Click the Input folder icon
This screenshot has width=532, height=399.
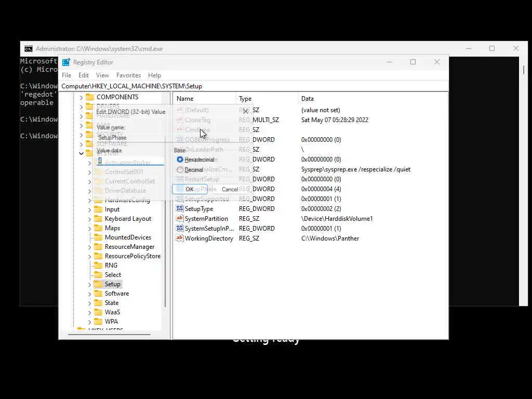(98, 209)
